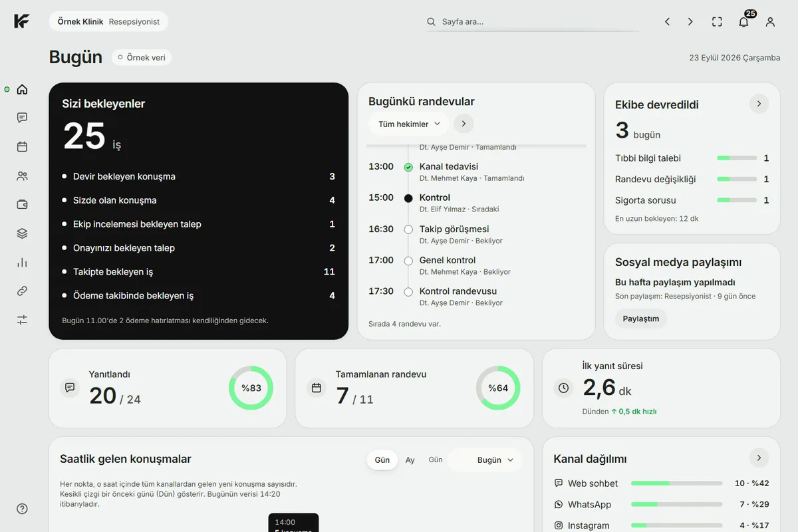Open the Tüm hekimler dropdown
Viewport: 798px width, 532px height.
[x=409, y=124]
